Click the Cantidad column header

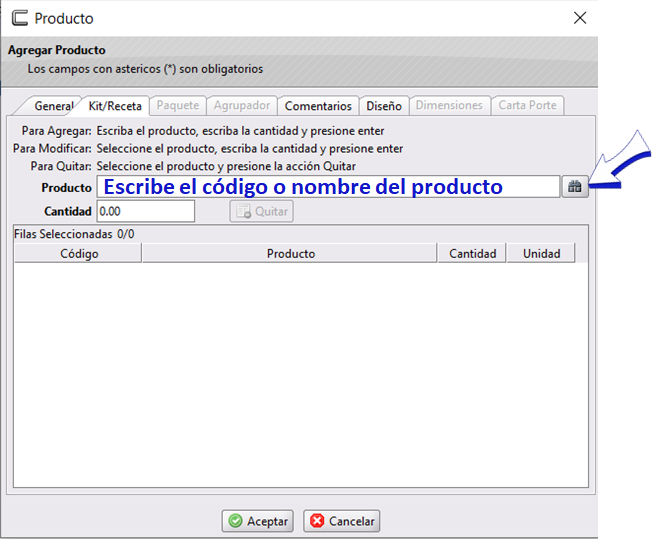point(472,253)
